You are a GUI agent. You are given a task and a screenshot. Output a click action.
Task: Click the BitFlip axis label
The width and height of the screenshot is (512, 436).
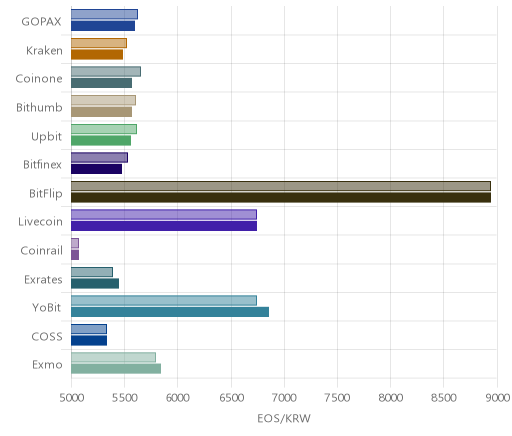tap(46, 193)
